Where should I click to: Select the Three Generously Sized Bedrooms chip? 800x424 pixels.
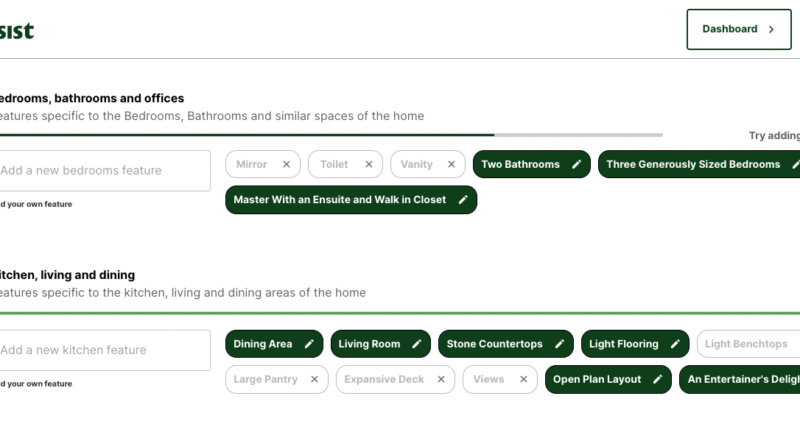692,164
